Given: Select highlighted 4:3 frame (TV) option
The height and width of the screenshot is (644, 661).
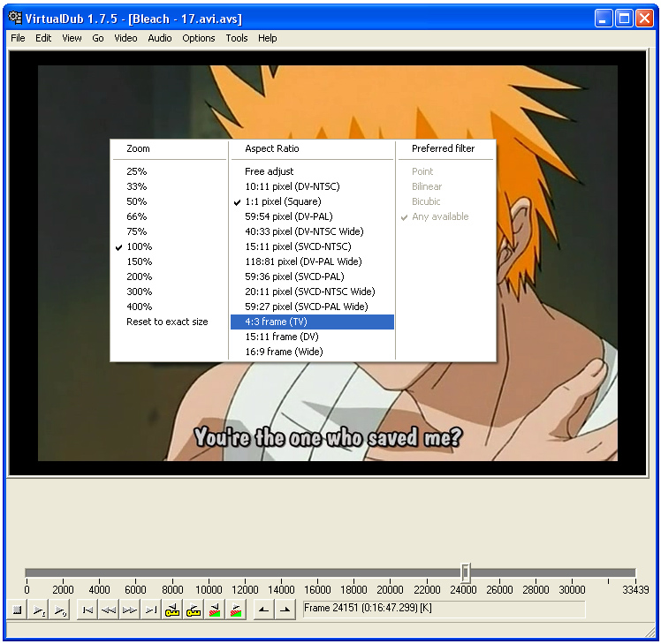Looking at the screenshot, I should tap(312, 322).
